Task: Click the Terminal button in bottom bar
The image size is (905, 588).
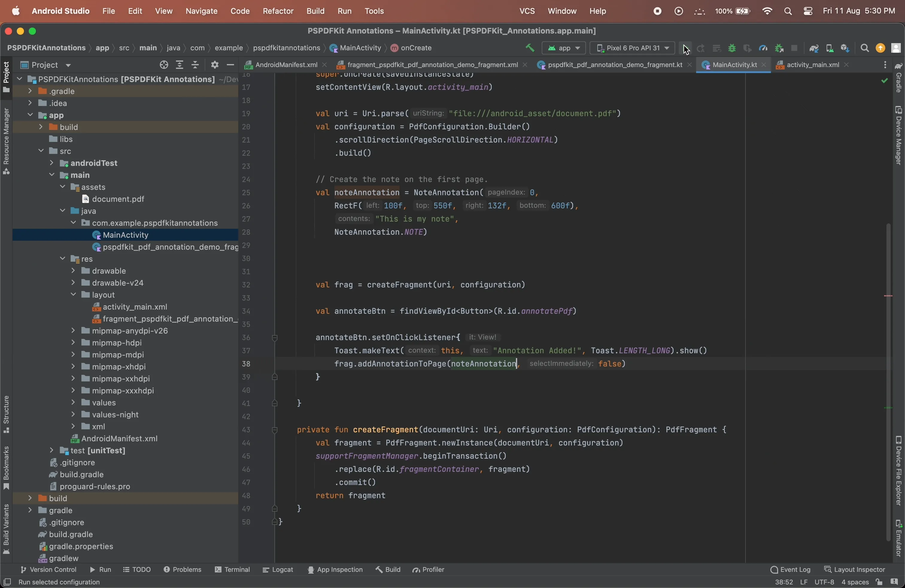Action: pyautogui.click(x=232, y=570)
